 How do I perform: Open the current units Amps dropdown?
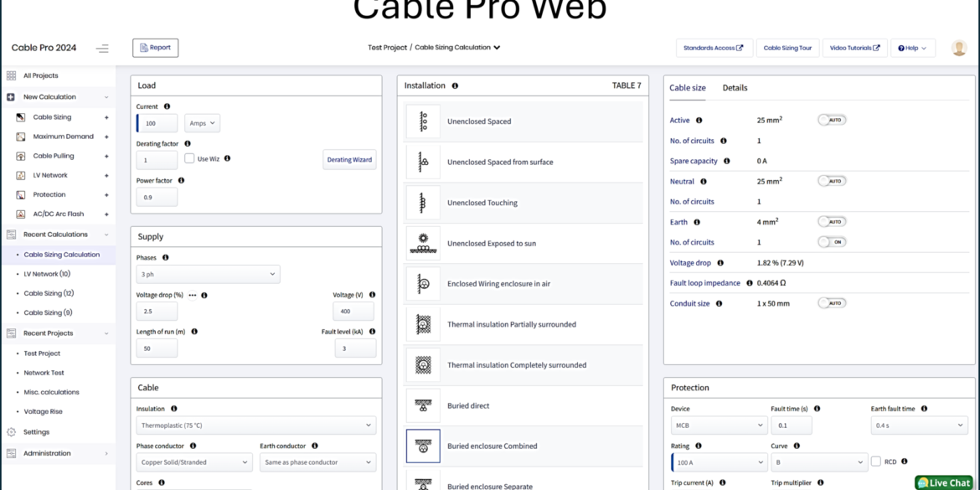[202, 123]
